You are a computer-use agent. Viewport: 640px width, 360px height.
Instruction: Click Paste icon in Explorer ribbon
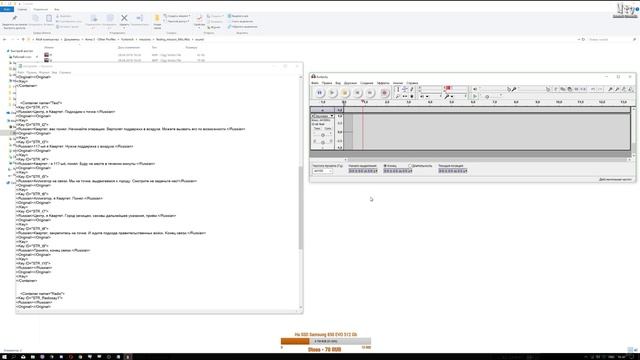pyautogui.click(x=49, y=18)
